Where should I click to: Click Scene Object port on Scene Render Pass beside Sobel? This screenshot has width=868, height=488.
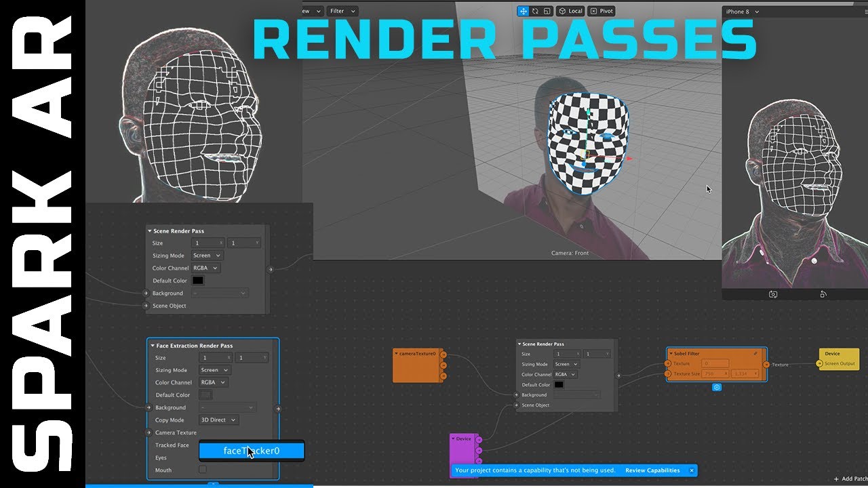coord(515,405)
